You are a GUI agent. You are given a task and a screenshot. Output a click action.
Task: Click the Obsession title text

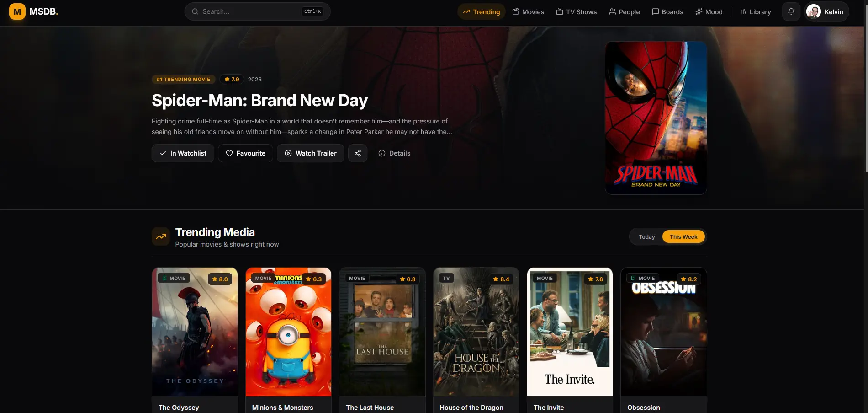pos(643,408)
